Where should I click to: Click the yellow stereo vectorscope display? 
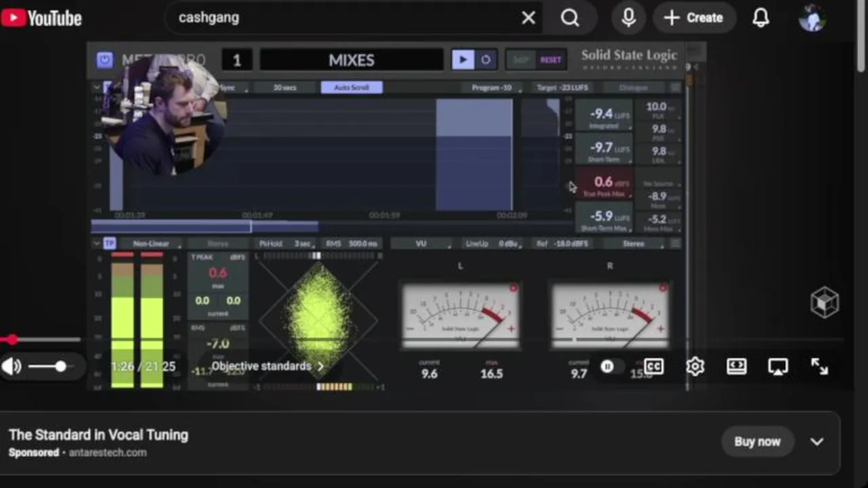[x=319, y=320]
